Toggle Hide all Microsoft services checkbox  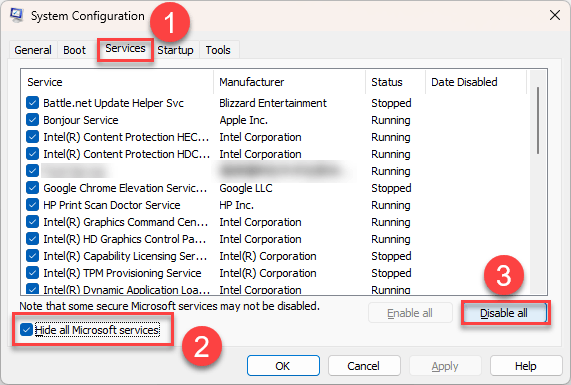[26, 330]
